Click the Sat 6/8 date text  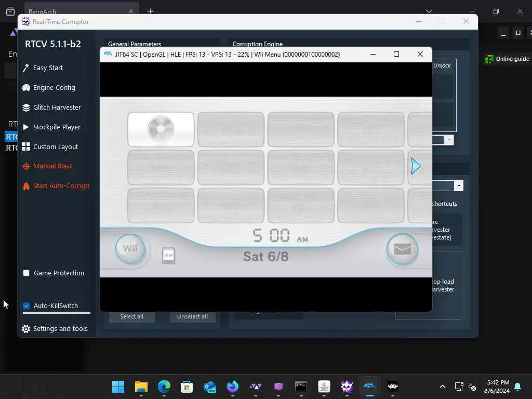266,257
